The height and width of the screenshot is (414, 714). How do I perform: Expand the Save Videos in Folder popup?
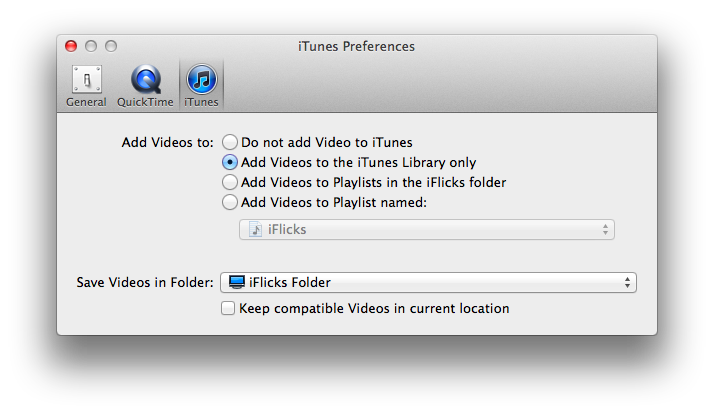[x=428, y=282]
